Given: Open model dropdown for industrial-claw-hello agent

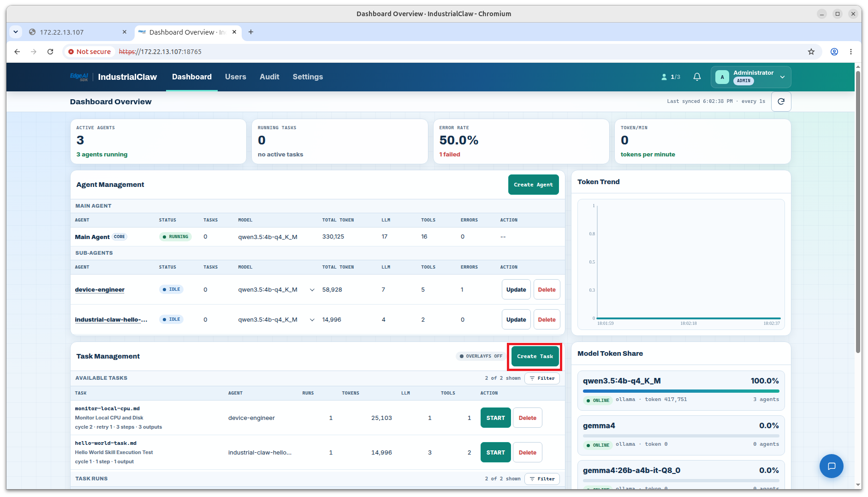Looking at the screenshot, I should tap(312, 320).
